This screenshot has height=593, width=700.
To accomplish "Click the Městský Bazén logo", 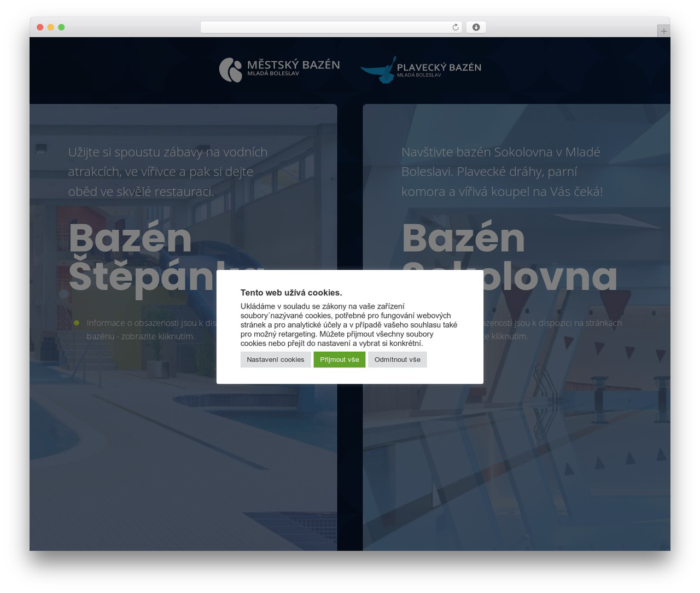I will pyautogui.click(x=279, y=70).
